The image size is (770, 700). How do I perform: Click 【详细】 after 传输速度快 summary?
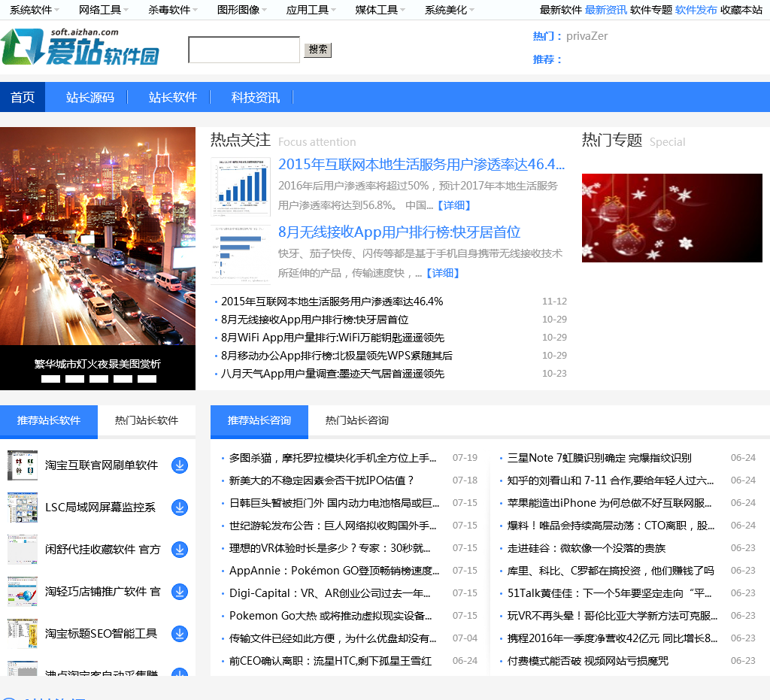[442, 273]
